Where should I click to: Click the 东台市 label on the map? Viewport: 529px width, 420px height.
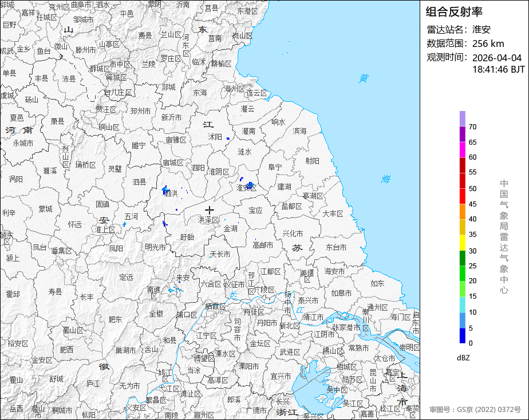[336, 247]
